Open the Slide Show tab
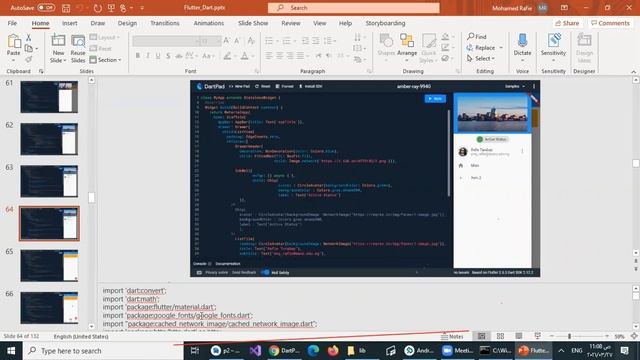640x360 pixels. pos(253,23)
